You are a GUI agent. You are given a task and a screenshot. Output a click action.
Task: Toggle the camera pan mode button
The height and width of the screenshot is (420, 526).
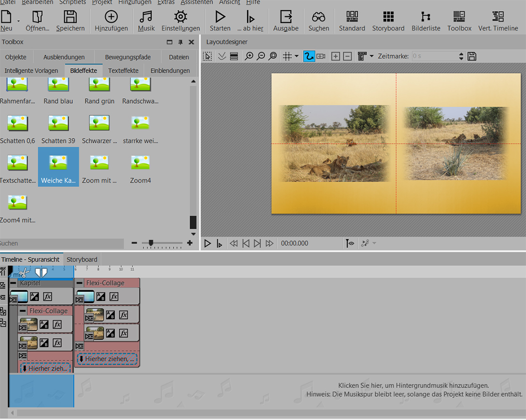(x=321, y=56)
